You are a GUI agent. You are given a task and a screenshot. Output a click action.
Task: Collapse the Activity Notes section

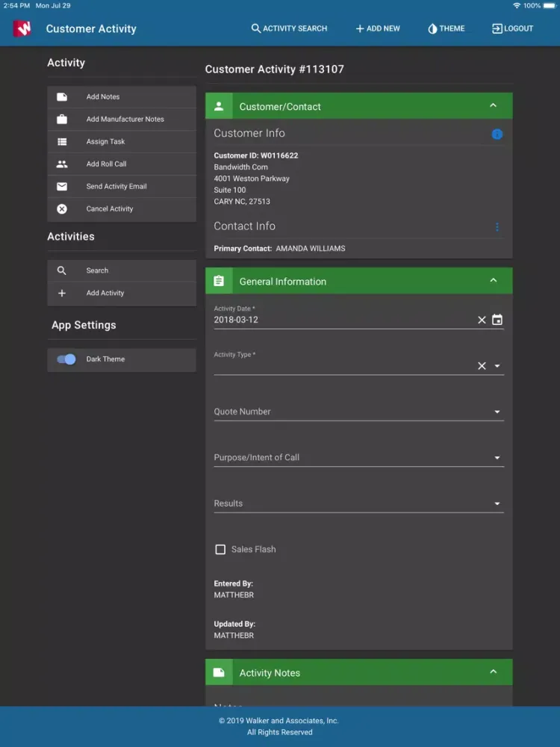494,672
